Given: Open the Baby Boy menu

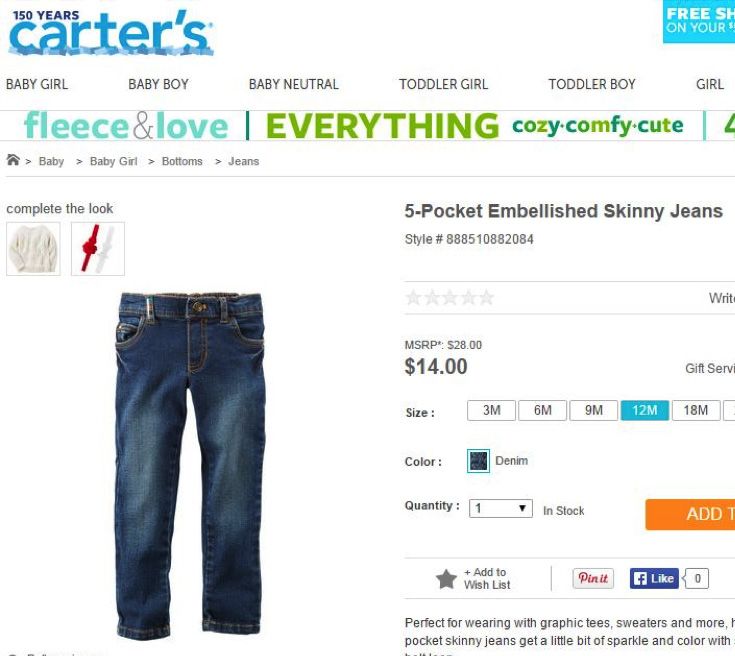Looking at the screenshot, I should point(158,84).
